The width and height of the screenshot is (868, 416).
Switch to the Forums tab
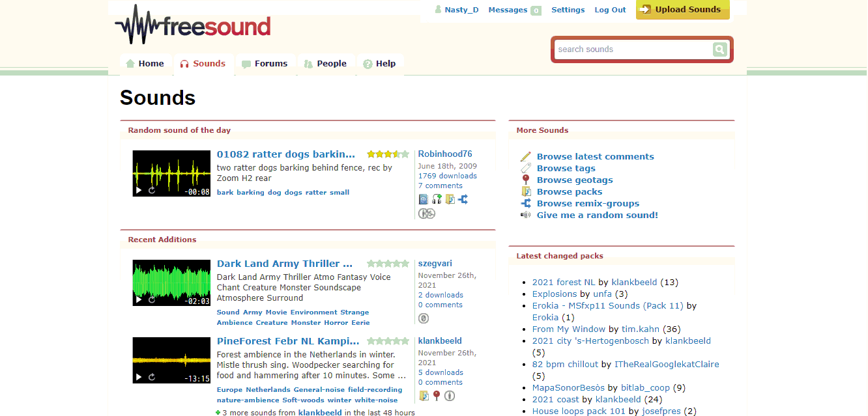point(265,64)
